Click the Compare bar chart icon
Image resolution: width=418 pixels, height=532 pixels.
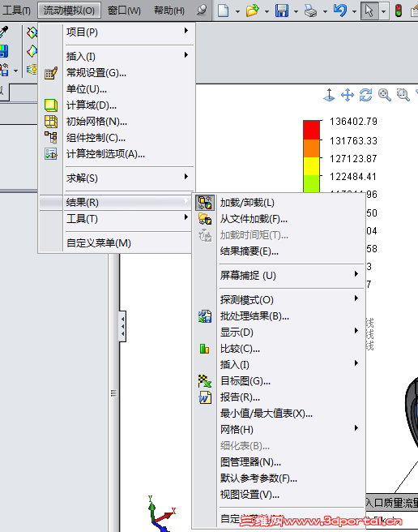point(204,349)
